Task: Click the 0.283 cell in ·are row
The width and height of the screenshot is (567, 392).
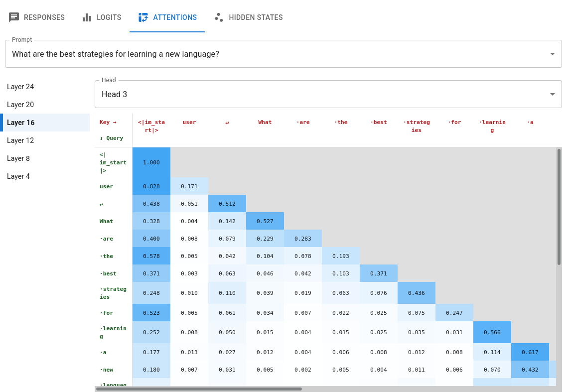Action: (302, 239)
